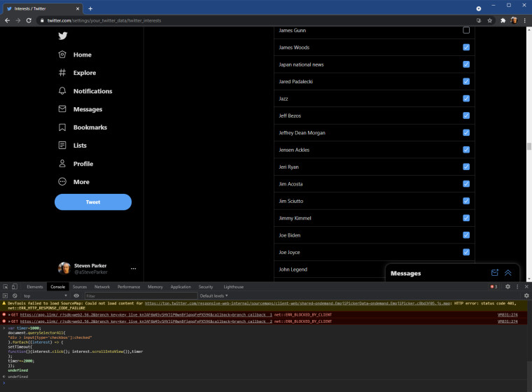The image size is (532, 392).
Task: Uncheck Jensen Ackles interest
Action: point(466,150)
